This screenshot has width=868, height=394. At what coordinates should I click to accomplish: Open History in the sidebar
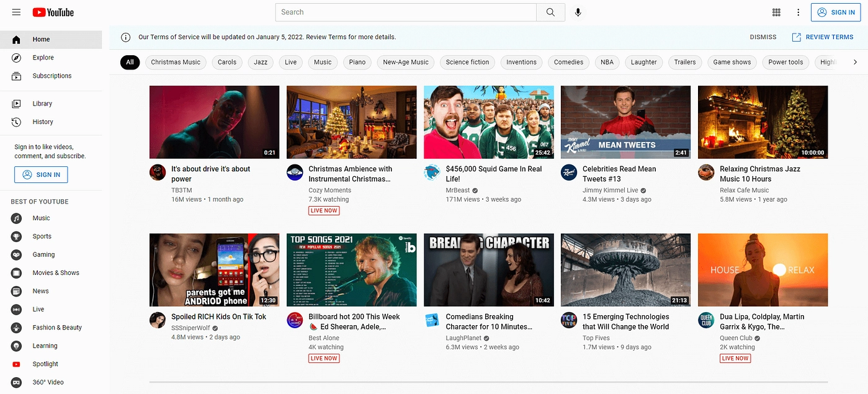coord(51,122)
